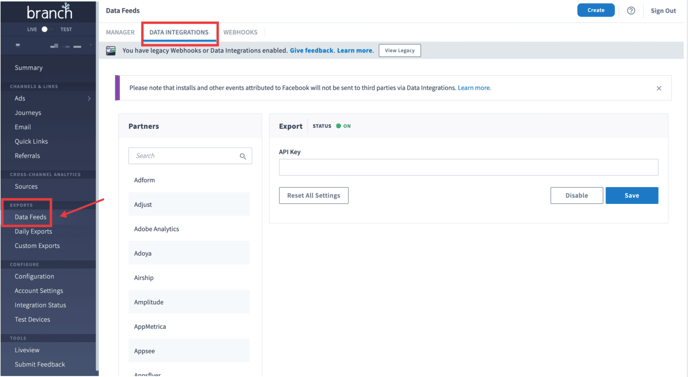Open Data Feeds in the sidebar
Screen dimensions: 688x377
(30, 217)
